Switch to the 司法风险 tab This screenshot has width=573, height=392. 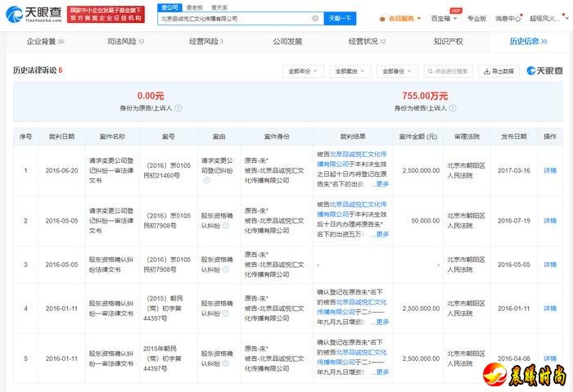pyautogui.click(x=126, y=42)
